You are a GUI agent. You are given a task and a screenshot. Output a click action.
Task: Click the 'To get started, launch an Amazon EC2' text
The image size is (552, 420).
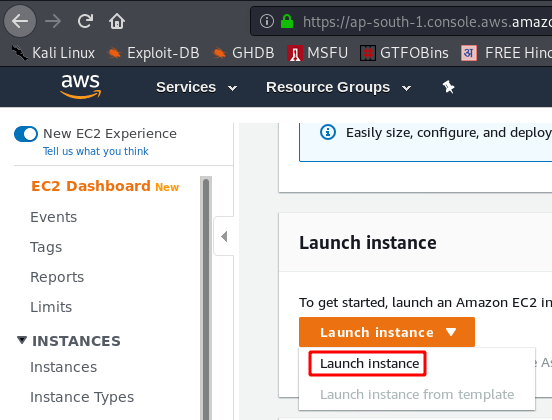point(426,303)
